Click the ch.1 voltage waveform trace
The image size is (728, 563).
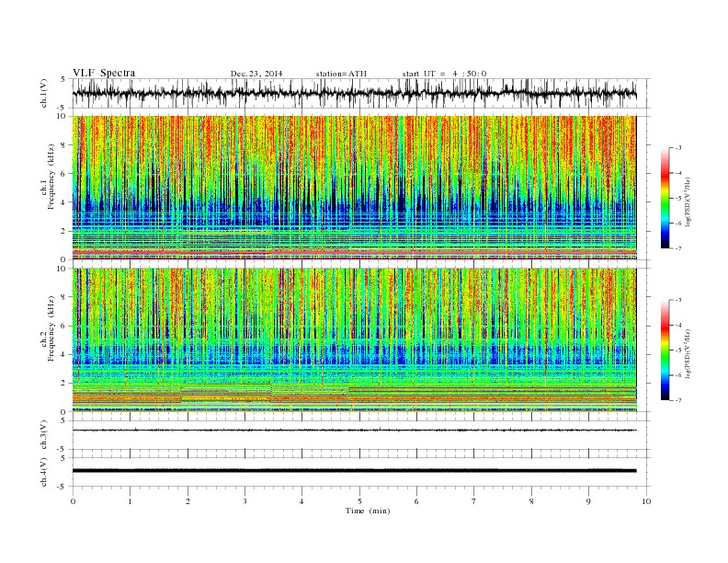pos(354,93)
